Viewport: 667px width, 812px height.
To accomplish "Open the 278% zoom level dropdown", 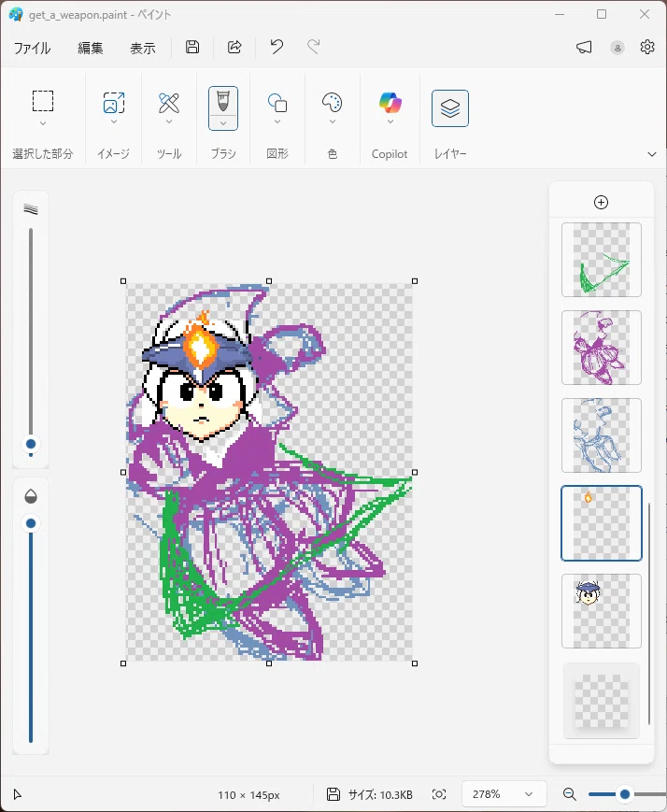I will coord(502,794).
